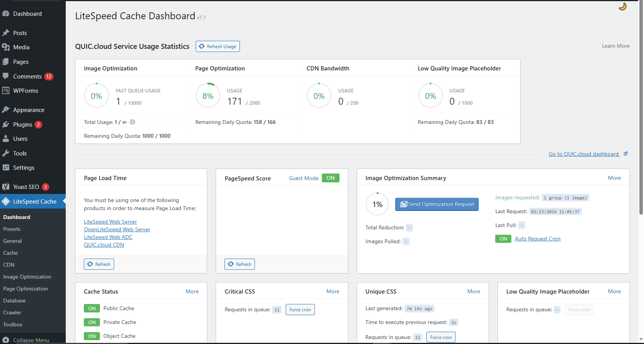Click the Yoast SEO 3 notification badge
Screen dimensions: 644x344
tap(45, 187)
